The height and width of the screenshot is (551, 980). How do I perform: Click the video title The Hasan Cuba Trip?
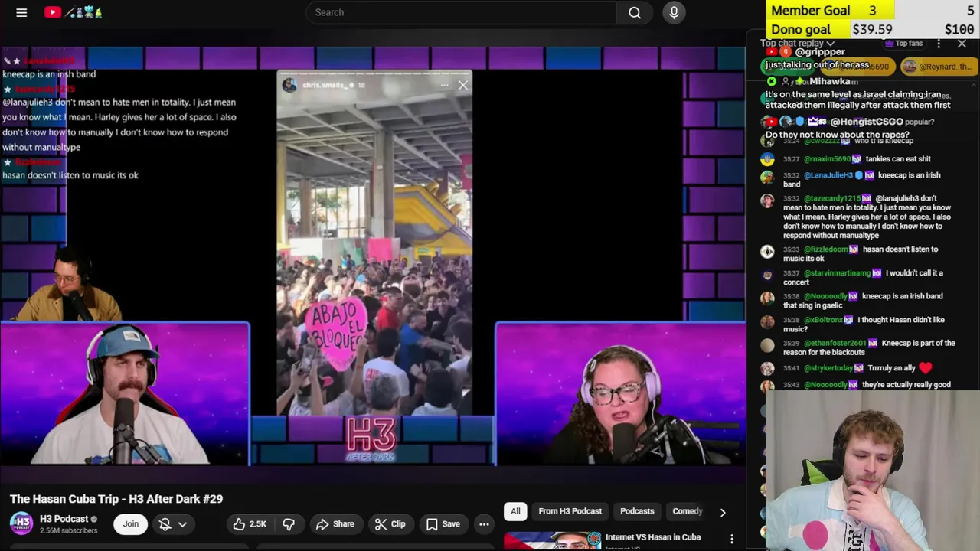click(x=116, y=499)
